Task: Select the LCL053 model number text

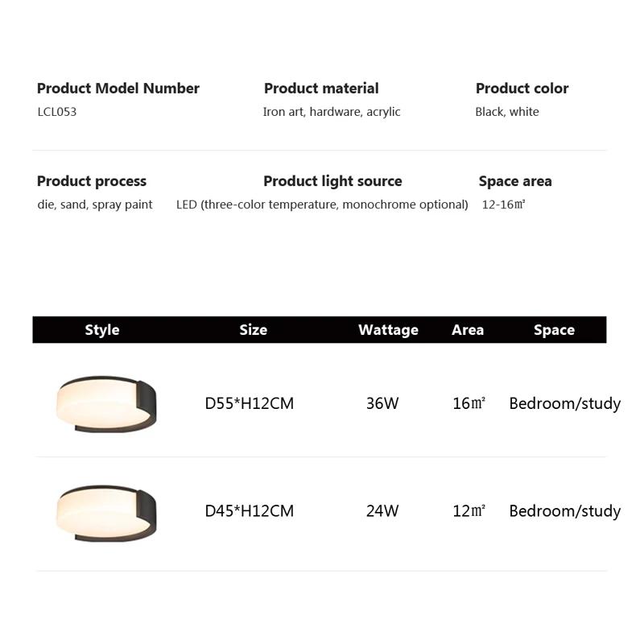Action: click(57, 112)
